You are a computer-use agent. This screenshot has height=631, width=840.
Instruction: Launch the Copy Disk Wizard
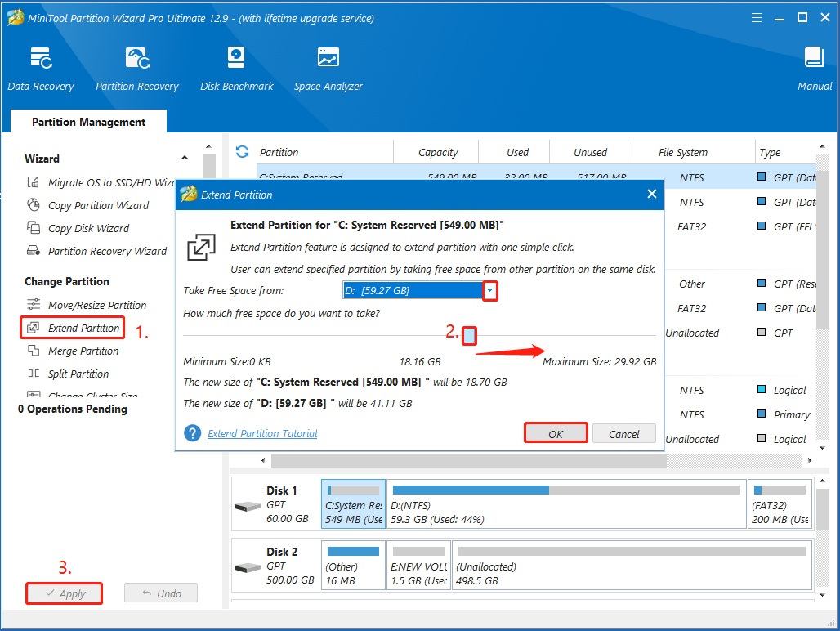tap(78, 229)
